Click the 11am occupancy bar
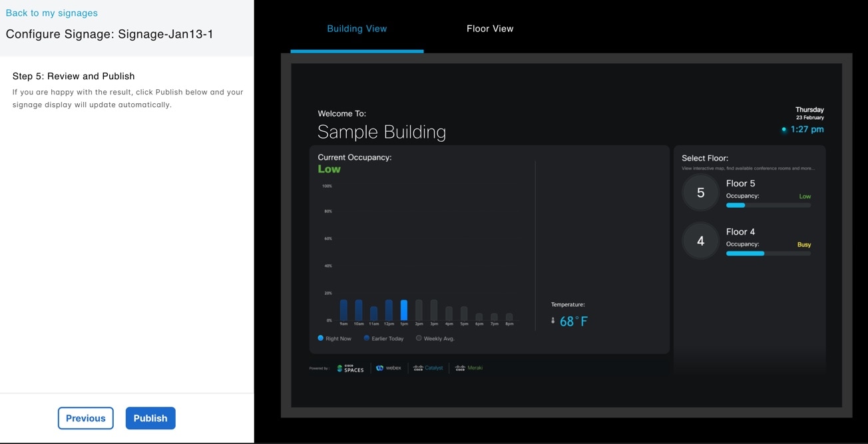 pos(374,314)
